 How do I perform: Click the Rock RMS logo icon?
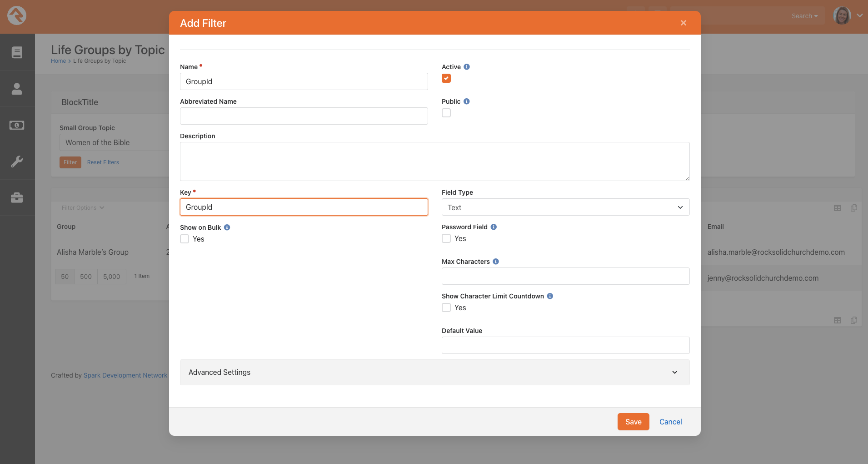[17, 16]
